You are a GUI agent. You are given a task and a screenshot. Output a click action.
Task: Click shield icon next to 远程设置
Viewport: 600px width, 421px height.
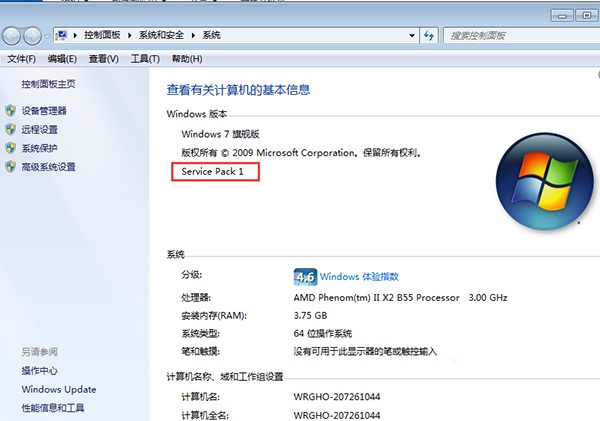pos(11,129)
